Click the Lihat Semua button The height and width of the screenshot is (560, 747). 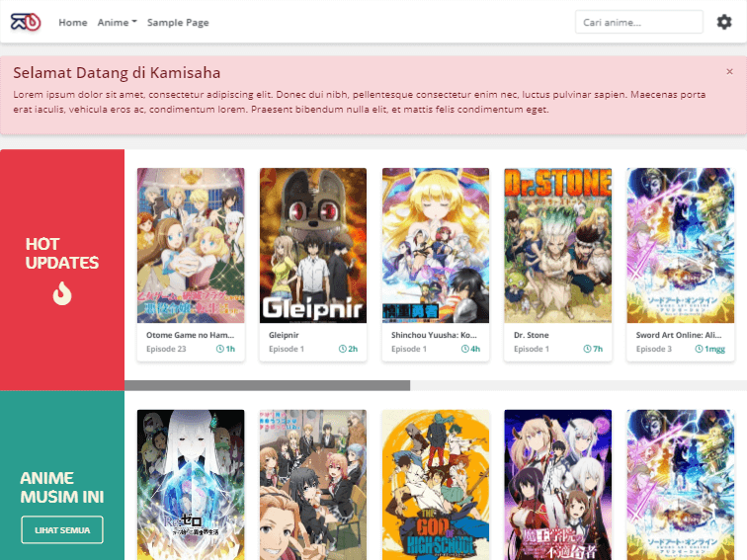pyautogui.click(x=62, y=530)
